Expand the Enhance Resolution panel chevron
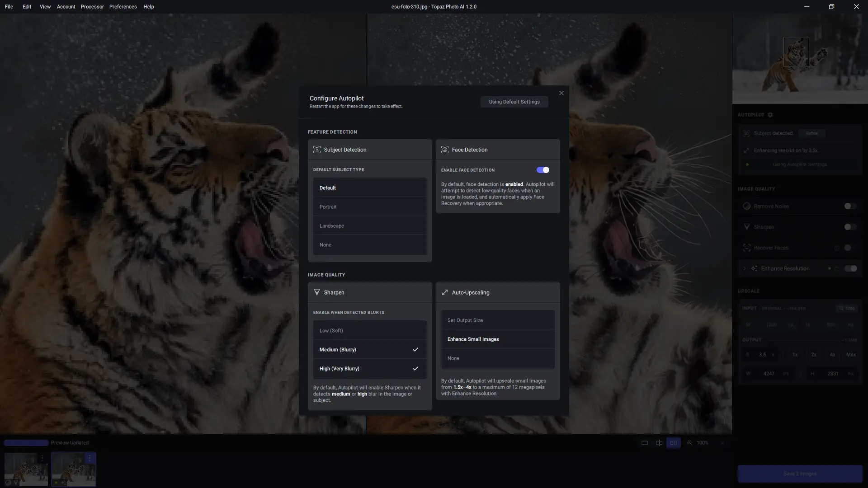868x488 pixels. (x=745, y=268)
